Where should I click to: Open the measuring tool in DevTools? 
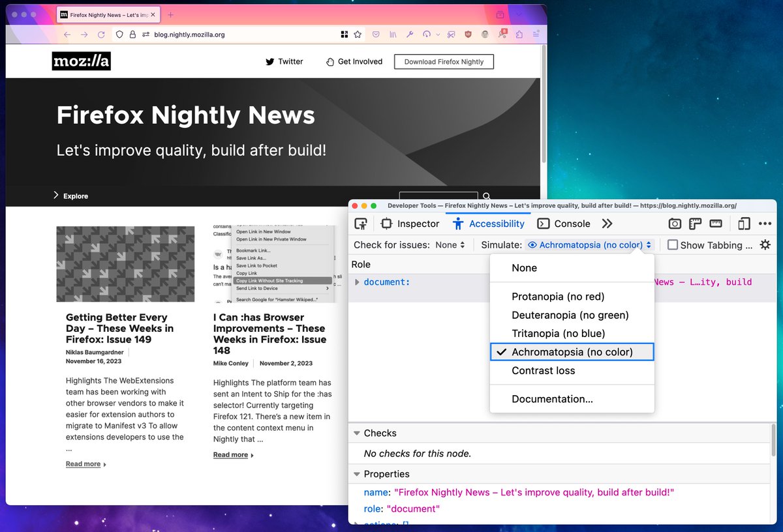(x=716, y=224)
